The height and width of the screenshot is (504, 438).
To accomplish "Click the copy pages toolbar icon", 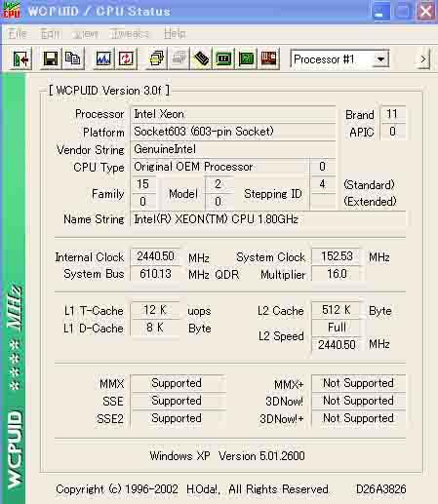I will pos(73,58).
